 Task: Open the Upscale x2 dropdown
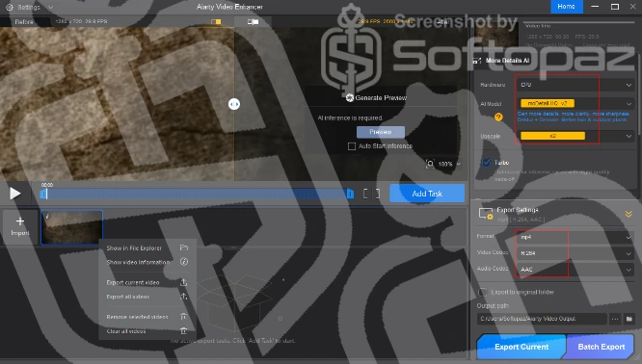(575, 136)
